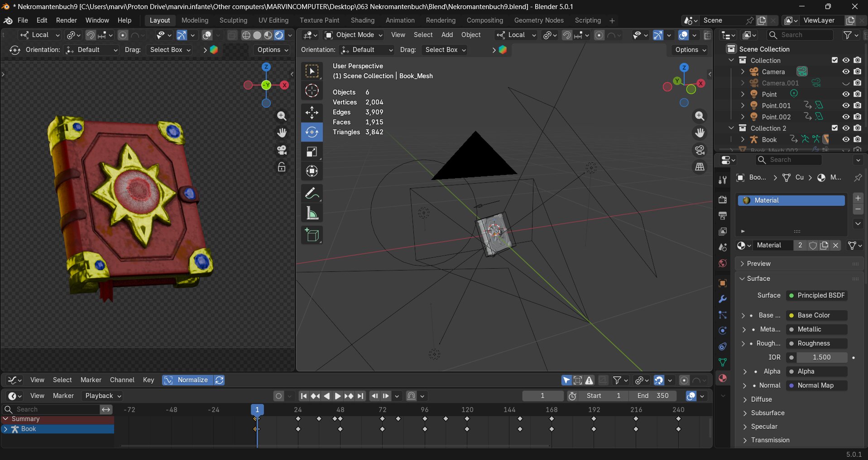Expand the Diffuse material section

click(x=761, y=399)
